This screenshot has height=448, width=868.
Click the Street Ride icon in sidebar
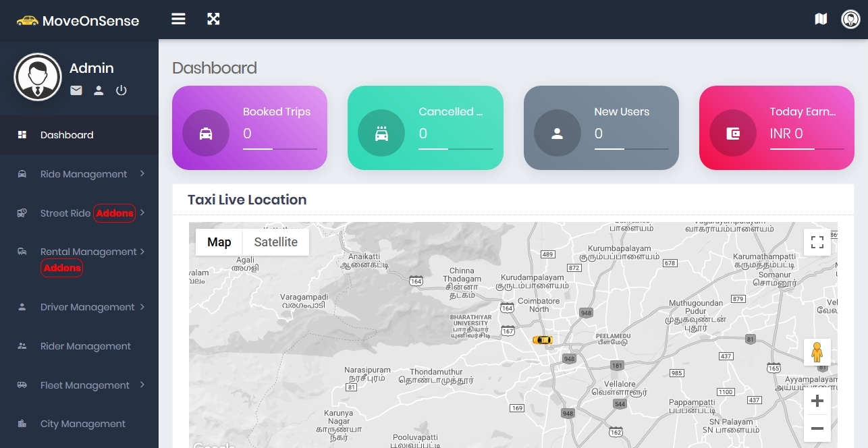(x=22, y=213)
